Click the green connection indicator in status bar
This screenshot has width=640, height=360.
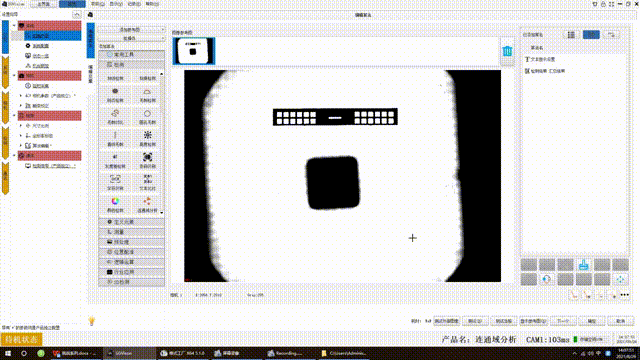click(576, 339)
